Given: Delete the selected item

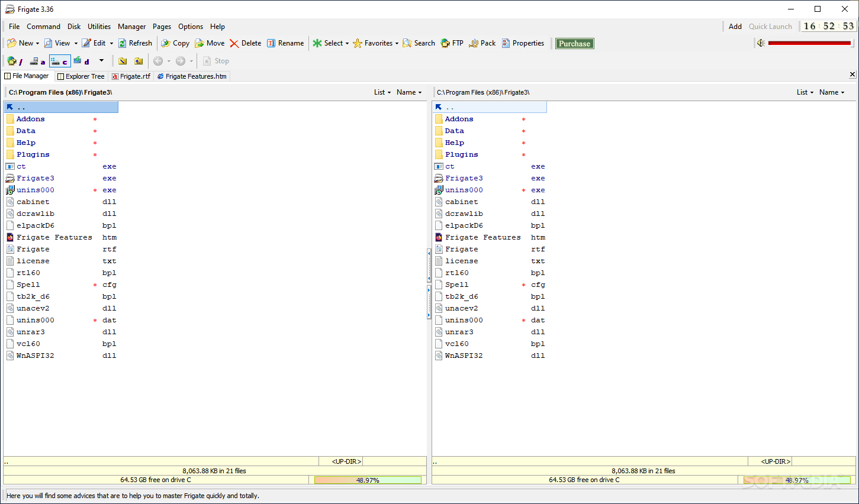Looking at the screenshot, I should point(245,43).
